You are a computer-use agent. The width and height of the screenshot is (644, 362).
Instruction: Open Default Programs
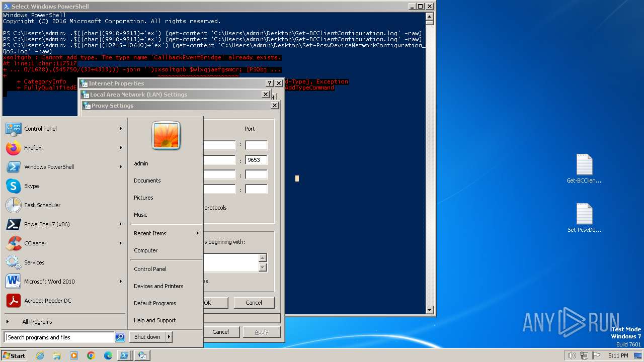tap(154, 303)
